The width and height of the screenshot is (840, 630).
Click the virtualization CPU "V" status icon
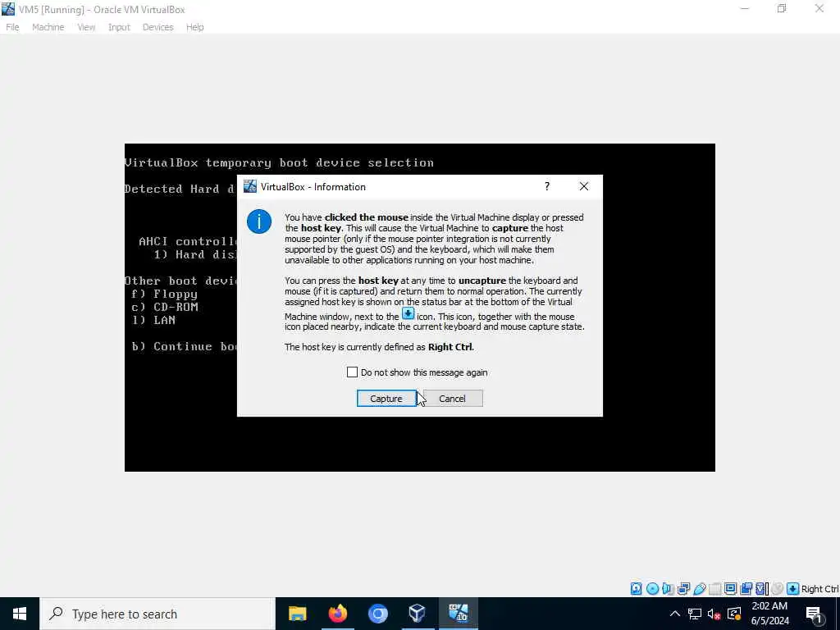pyautogui.click(x=761, y=589)
